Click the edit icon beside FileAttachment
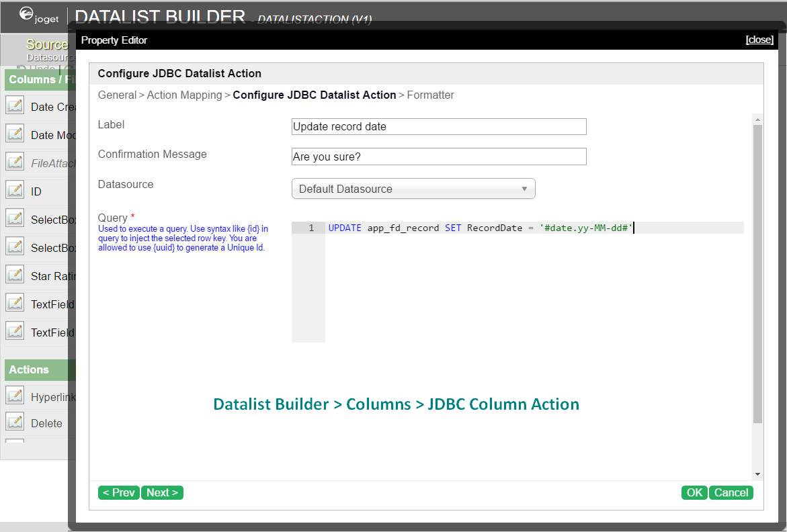 [x=15, y=162]
